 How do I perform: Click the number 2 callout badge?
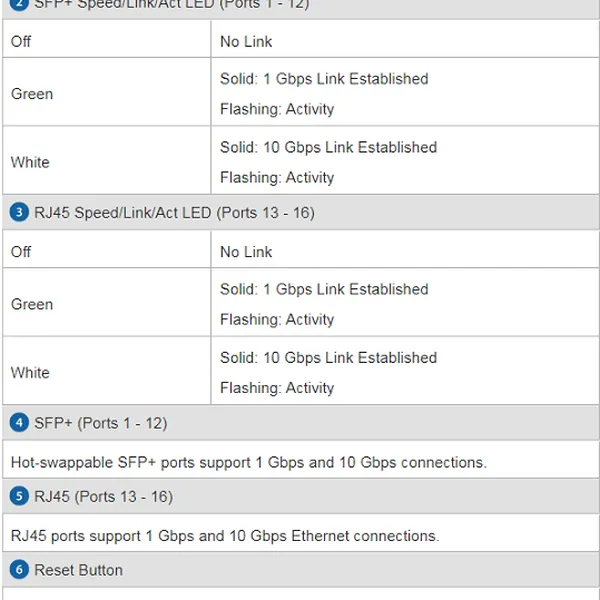pos(19,4)
